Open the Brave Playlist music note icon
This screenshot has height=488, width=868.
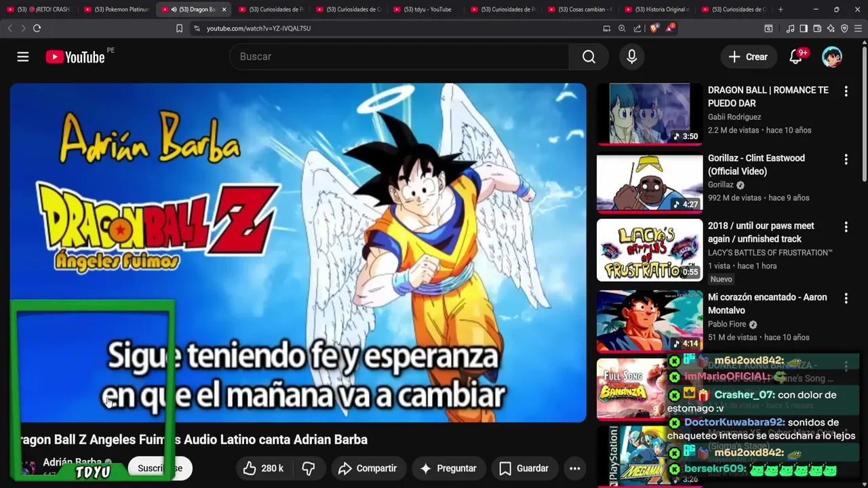click(x=790, y=28)
